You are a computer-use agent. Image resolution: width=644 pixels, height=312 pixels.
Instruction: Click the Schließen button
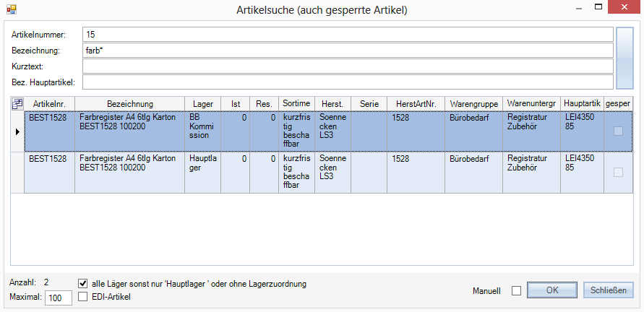[x=609, y=290]
